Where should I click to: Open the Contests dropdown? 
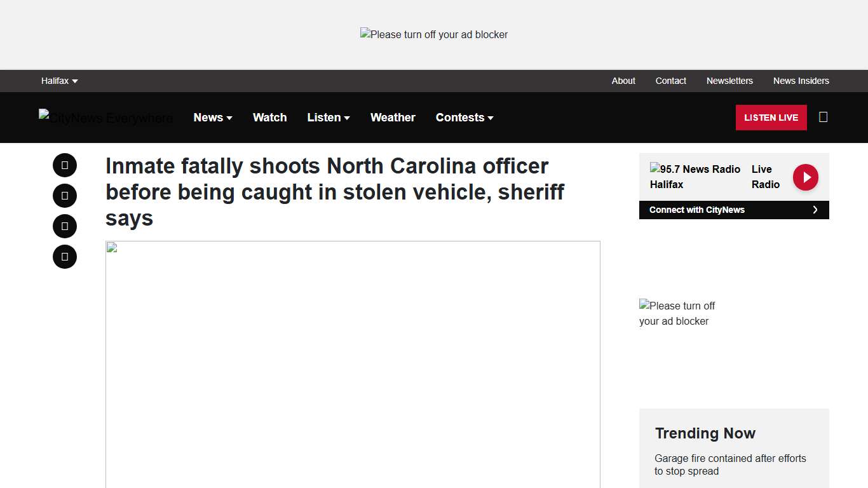coord(464,118)
